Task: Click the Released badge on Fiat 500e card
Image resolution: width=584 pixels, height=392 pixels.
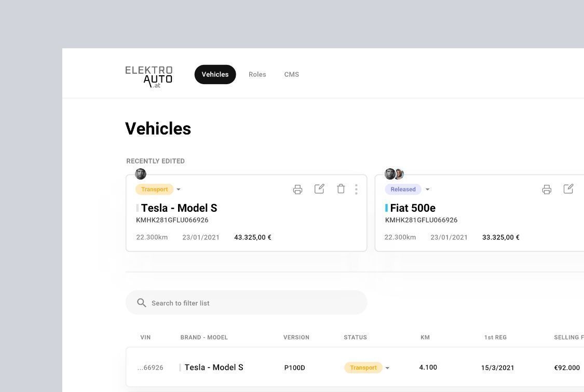Action: (x=403, y=190)
